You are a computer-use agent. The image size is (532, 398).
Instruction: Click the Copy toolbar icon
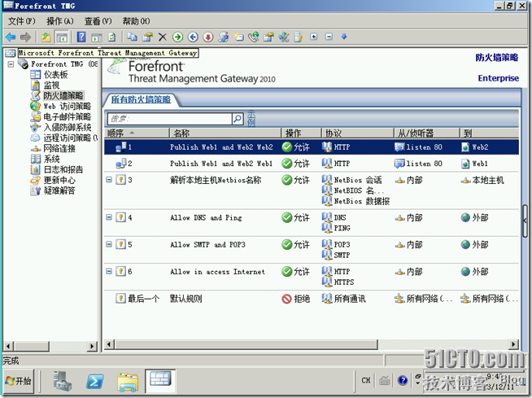click(132, 37)
